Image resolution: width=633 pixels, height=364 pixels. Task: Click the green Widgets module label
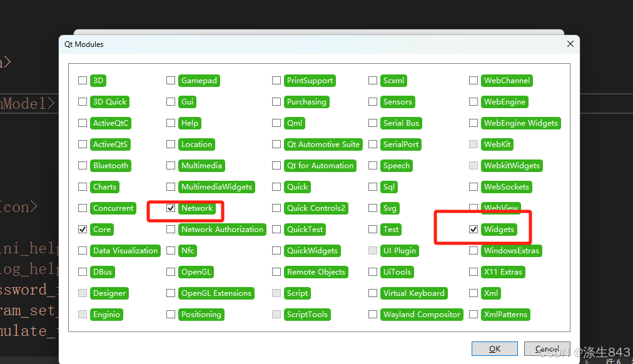click(x=499, y=230)
